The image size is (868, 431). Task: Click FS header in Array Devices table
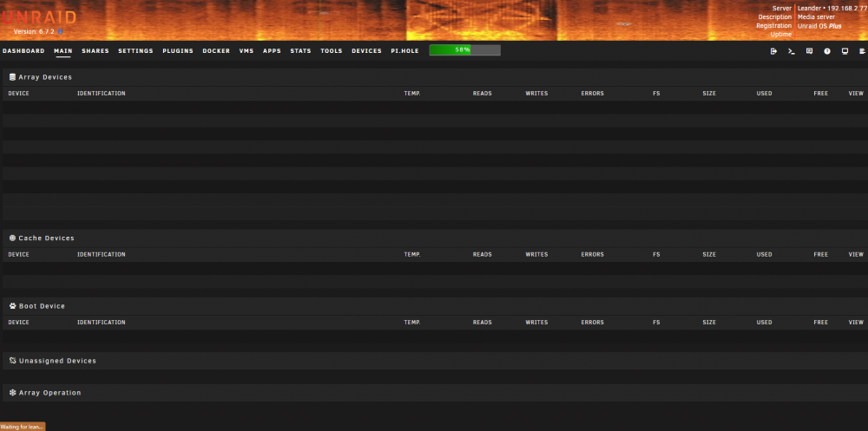[x=656, y=94]
